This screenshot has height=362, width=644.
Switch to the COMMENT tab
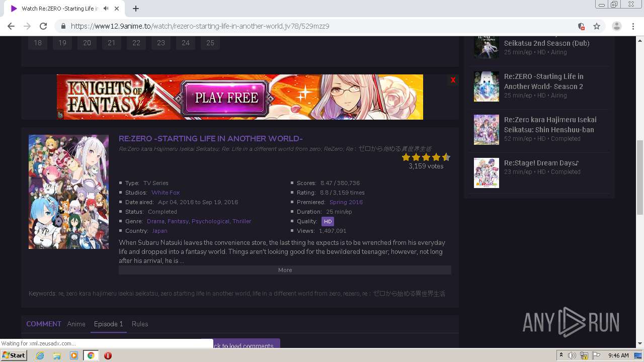44,324
